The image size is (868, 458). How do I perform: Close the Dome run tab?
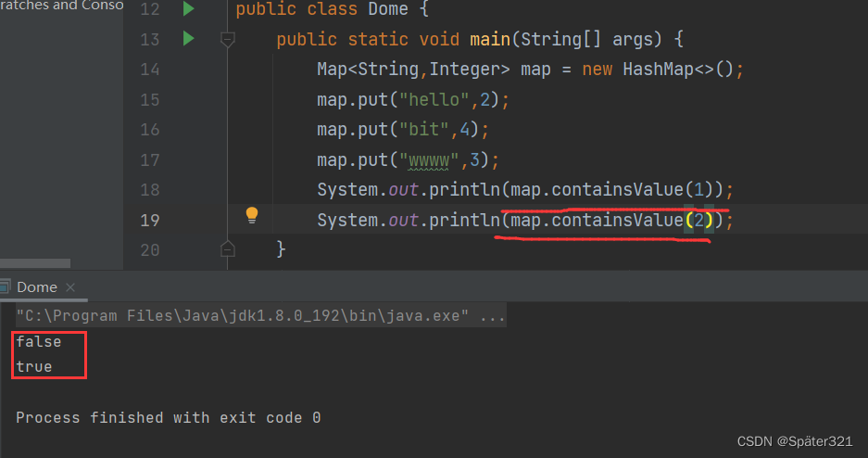(x=70, y=287)
